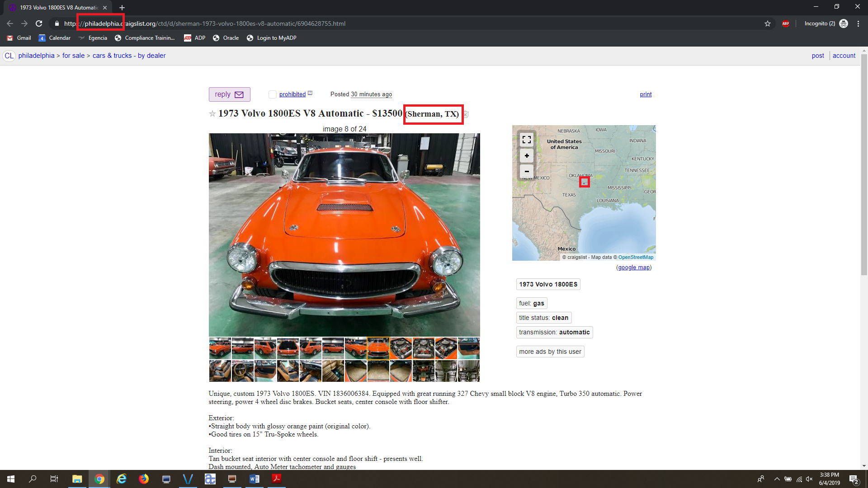The height and width of the screenshot is (488, 868).
Task: Open cars & trucks - by dealer breadcrumb
Action: (x=129, y=56)
